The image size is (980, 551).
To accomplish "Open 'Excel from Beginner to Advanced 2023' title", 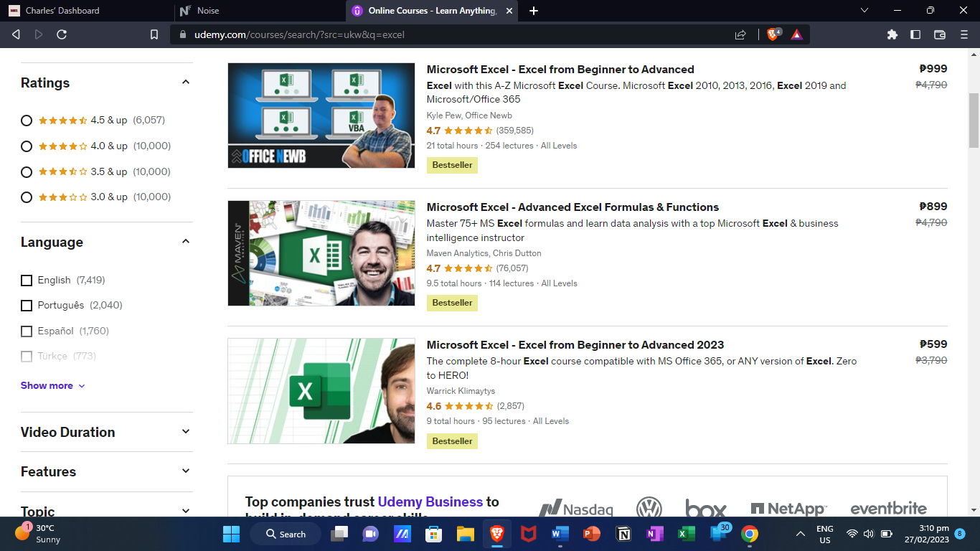I will [575, 345].
